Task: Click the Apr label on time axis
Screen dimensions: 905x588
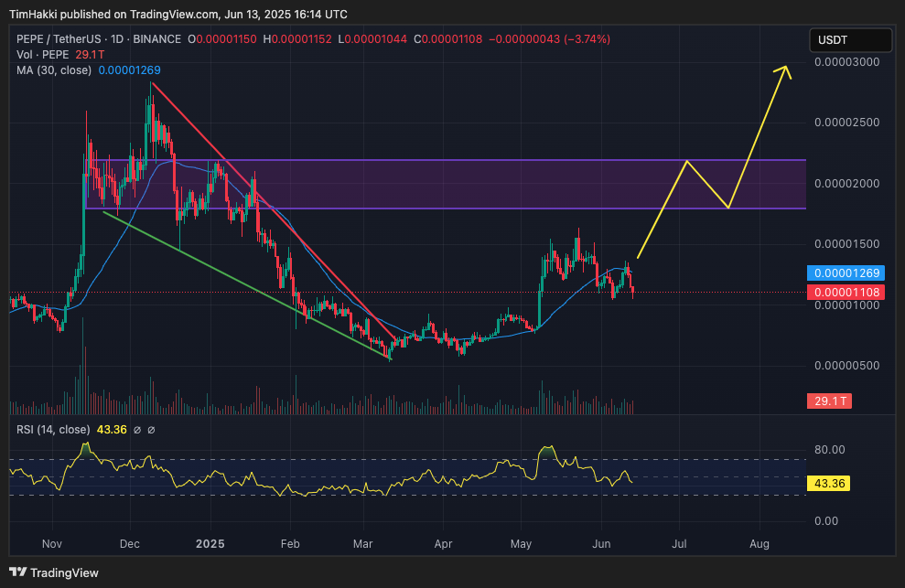Action: [x=443, y=543]
